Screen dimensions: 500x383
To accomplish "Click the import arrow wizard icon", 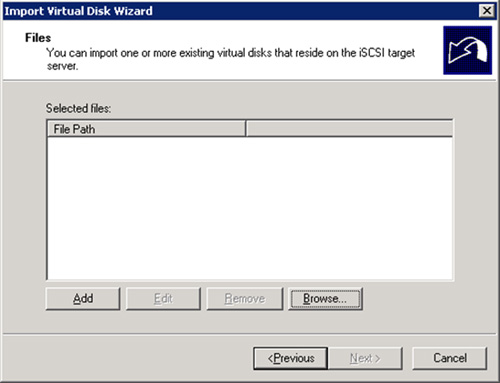I will coord(467,50).
